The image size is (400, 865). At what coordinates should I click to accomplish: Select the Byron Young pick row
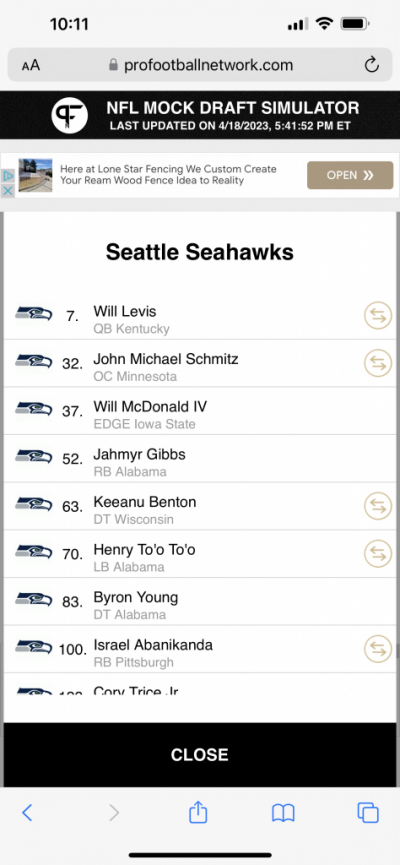click(x=200, y=601)
